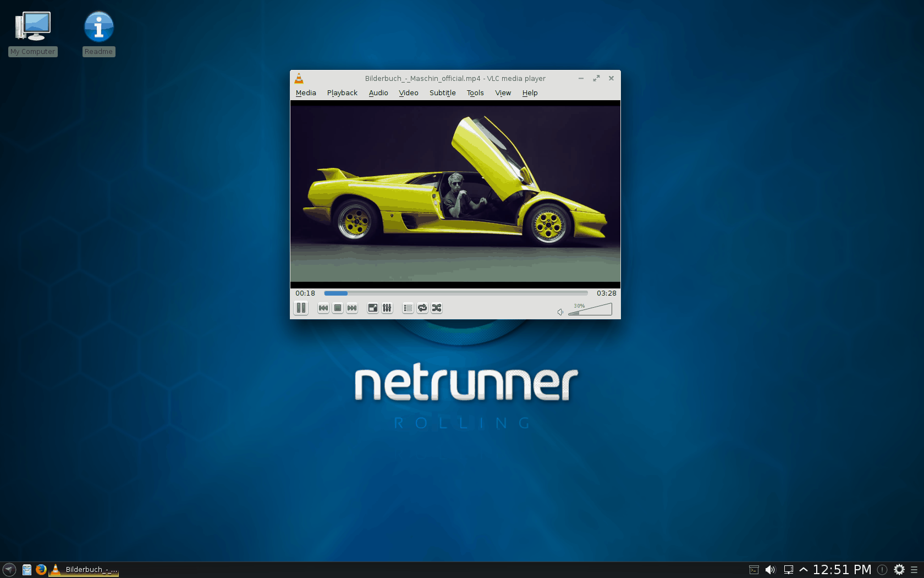This screenshot has height=578, width=924.
Task: Toggle remaining time display 03:28
Action: (607, 293)
